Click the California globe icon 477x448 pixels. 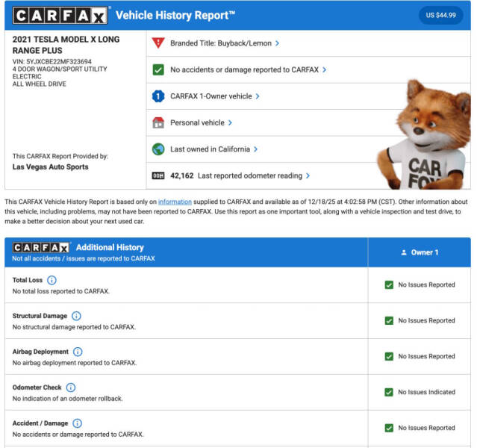158,149
